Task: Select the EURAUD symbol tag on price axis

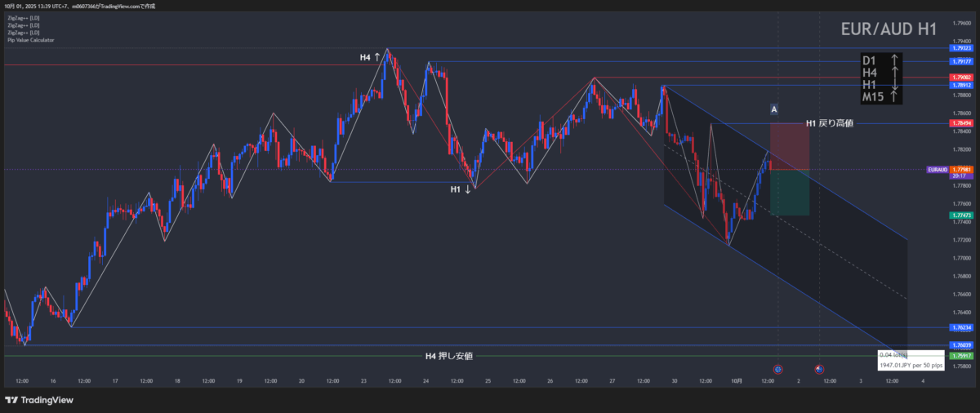Action: (938, 170)
